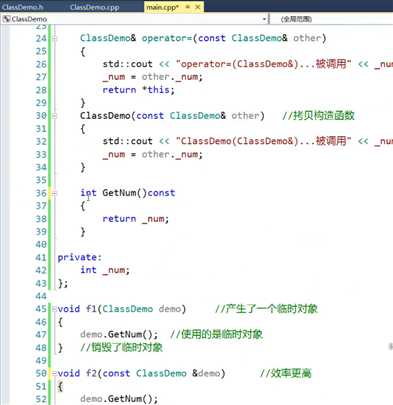Open the 全局范围 scope dropdown
Image resolution: width=393 pixels, height=405 pixels.
click(296, 19)
